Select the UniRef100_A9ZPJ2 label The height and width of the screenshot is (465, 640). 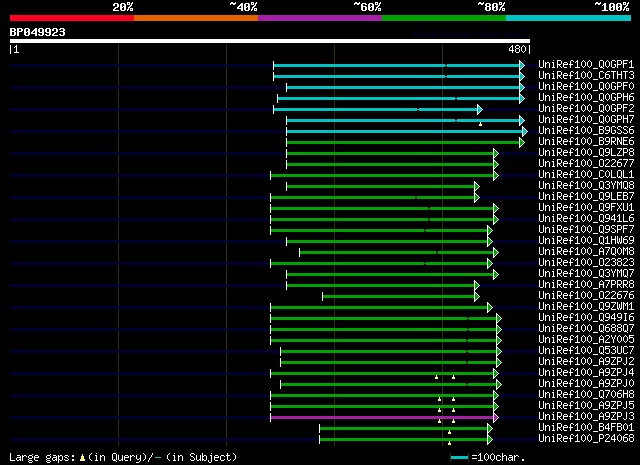(586, 362)
